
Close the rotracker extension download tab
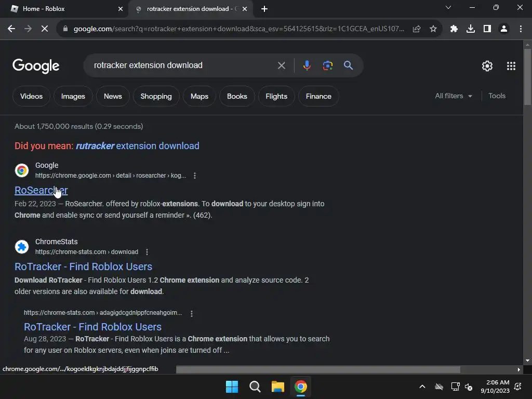pyautogui.click(x=245, y=9)
